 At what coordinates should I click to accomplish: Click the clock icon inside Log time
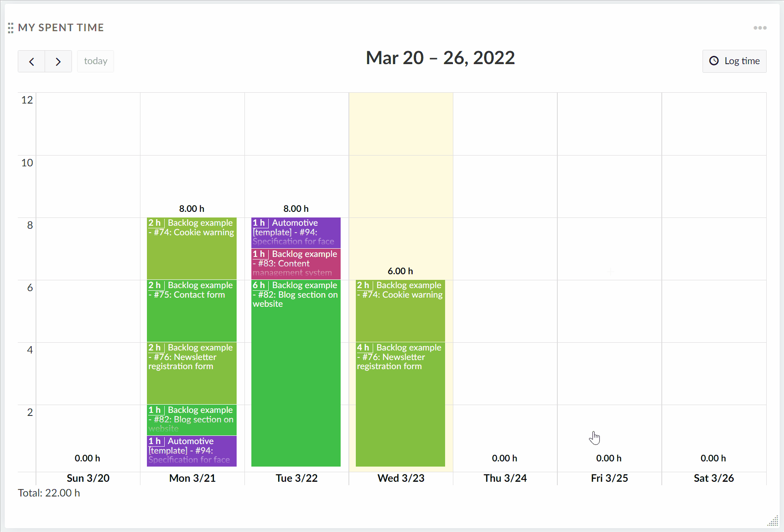[x=714, y=61]
